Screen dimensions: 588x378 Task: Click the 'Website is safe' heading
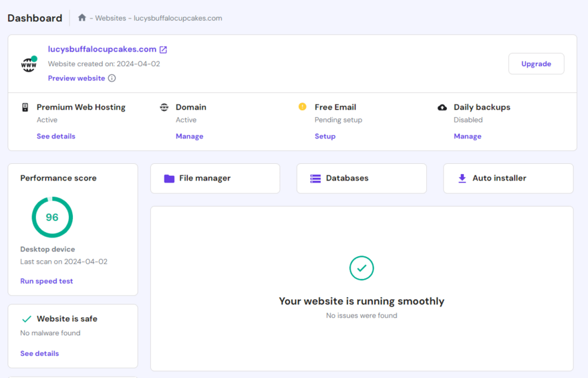(67, 319)
